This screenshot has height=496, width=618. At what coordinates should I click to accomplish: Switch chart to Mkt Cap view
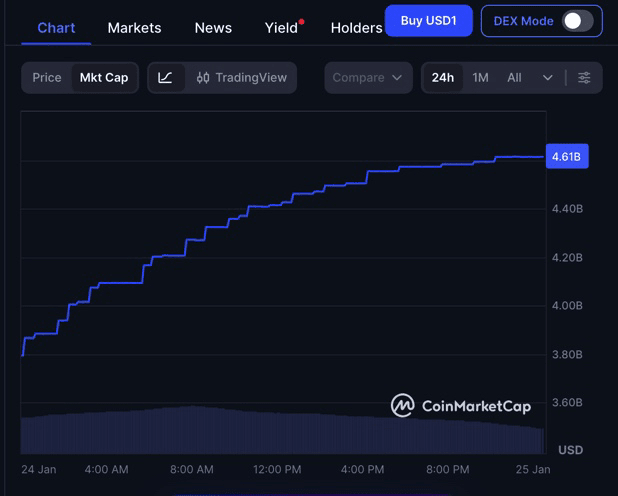[104, 78]
